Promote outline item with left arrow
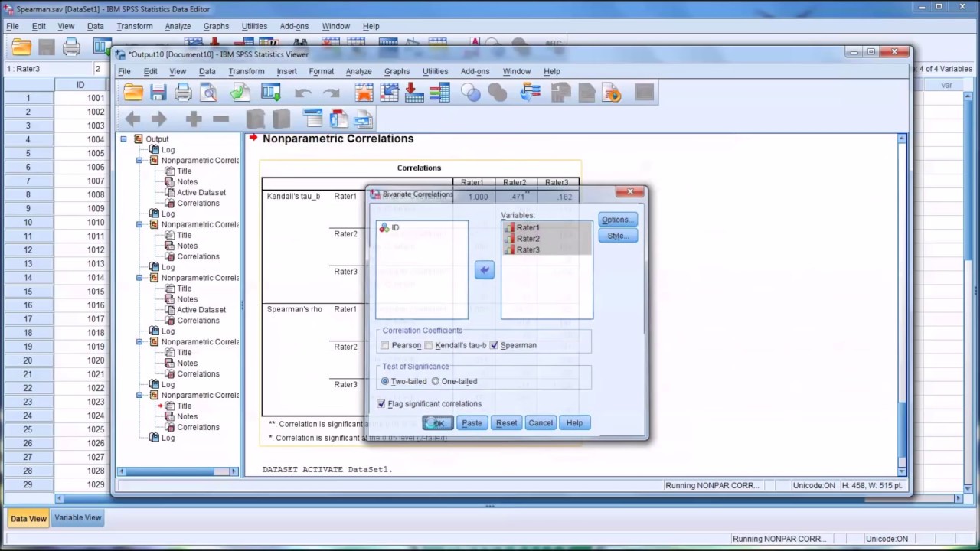 pos(132,119)
